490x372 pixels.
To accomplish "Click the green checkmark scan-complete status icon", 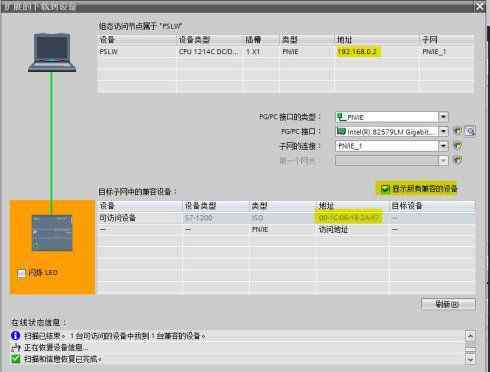I will [16, 359].
